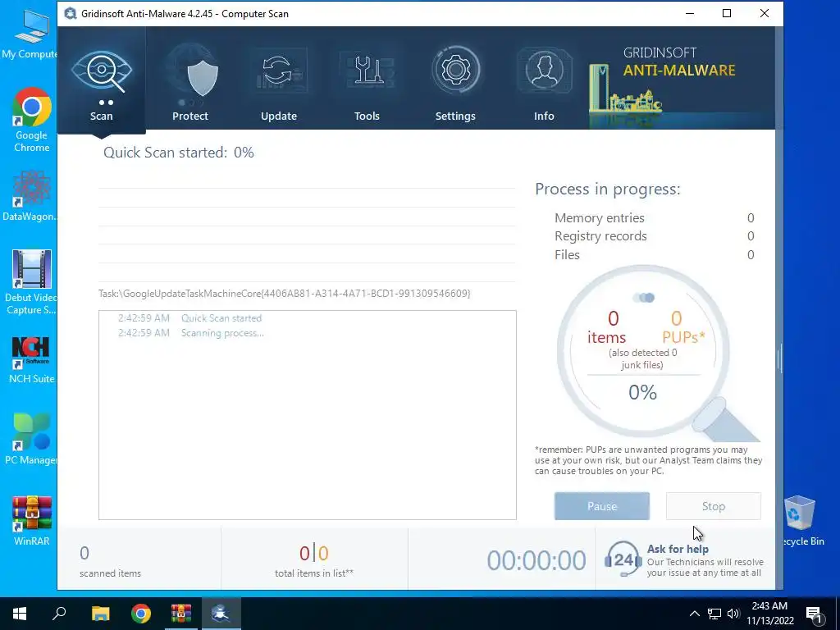Open volume speaker tray icon
Screen dimensions: 840x630
click(x=733, y=614)
